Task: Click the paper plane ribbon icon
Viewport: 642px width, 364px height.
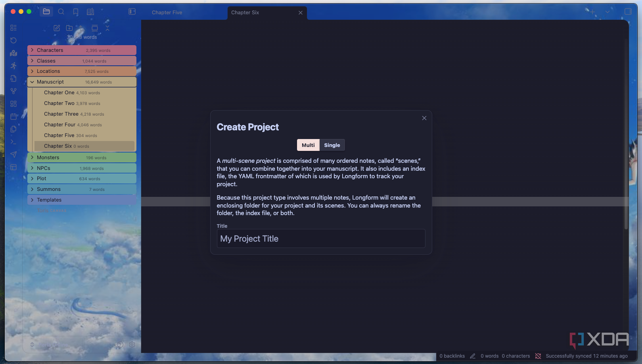Action: (13, 154)
